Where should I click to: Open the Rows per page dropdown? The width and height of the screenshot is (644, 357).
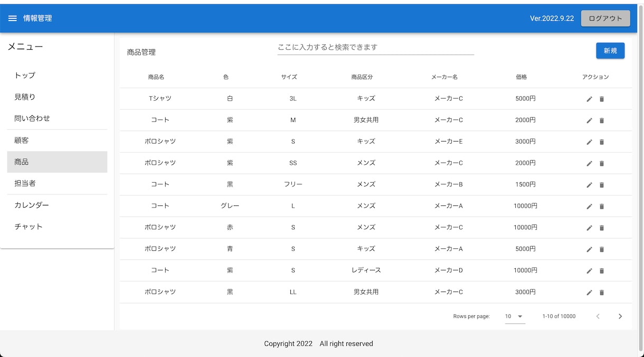515,316
